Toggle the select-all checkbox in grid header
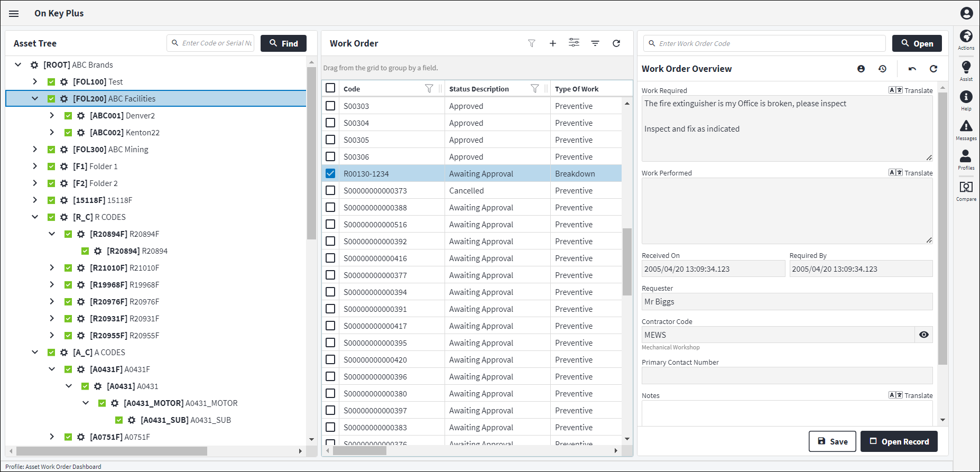The width and height of the screenshot is (980, 472). point(330,88)
